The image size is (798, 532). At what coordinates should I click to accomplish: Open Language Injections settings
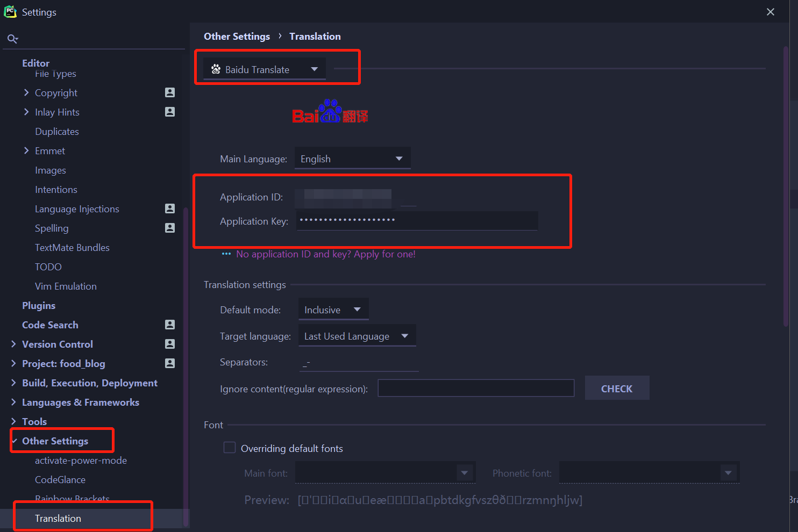pos(77,209)
